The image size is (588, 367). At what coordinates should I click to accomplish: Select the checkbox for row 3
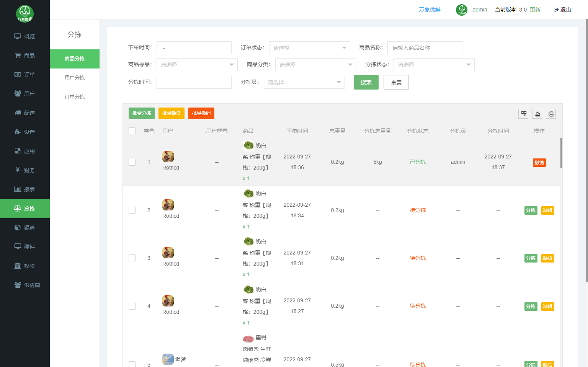pyautogui.click(x=132, y=258)
